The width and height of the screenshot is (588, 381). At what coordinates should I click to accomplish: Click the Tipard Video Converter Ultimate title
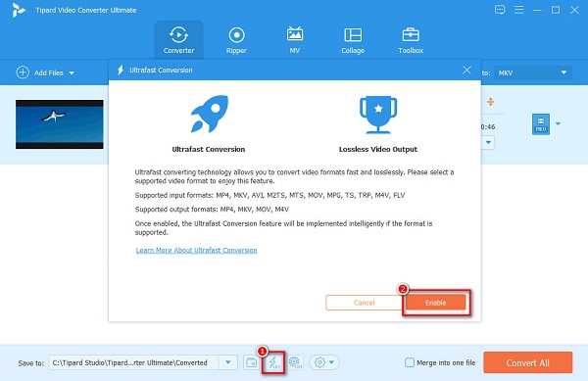click(86, 10)
